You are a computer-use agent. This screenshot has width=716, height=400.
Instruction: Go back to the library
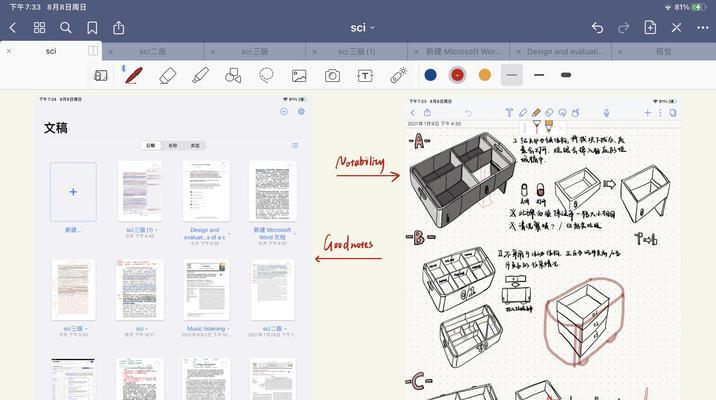pyautogui.click(x=13, y=28)
